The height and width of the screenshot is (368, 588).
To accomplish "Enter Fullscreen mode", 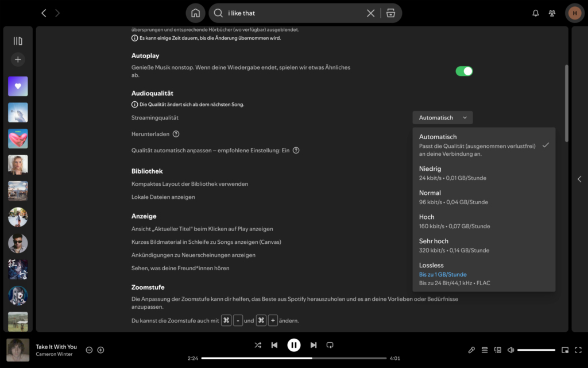I will pos(578,350).
